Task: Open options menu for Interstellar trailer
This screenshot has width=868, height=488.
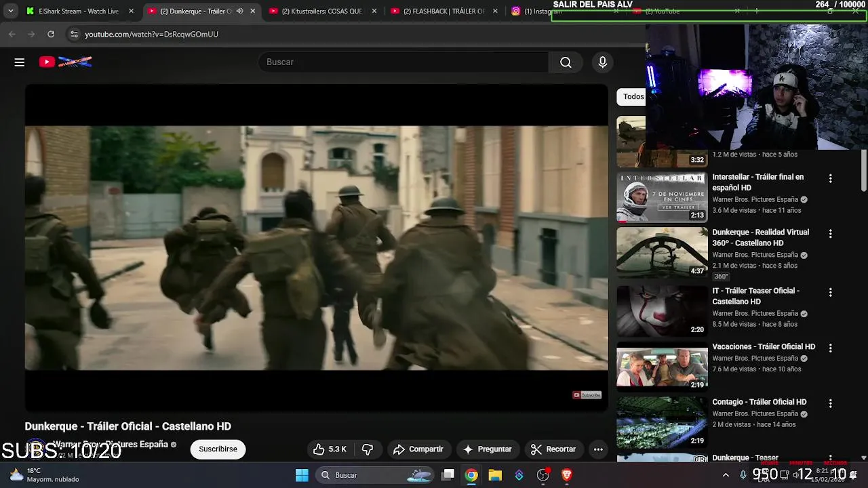Action: 830,178
